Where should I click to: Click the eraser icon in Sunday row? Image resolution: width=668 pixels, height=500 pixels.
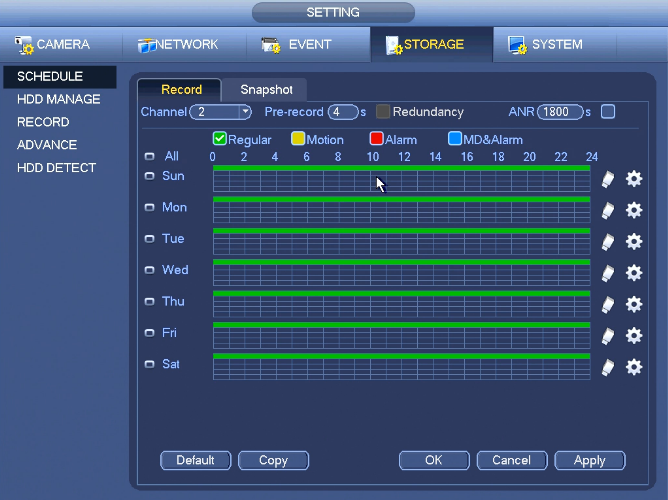pyautogui.click(x=608, y=179)
